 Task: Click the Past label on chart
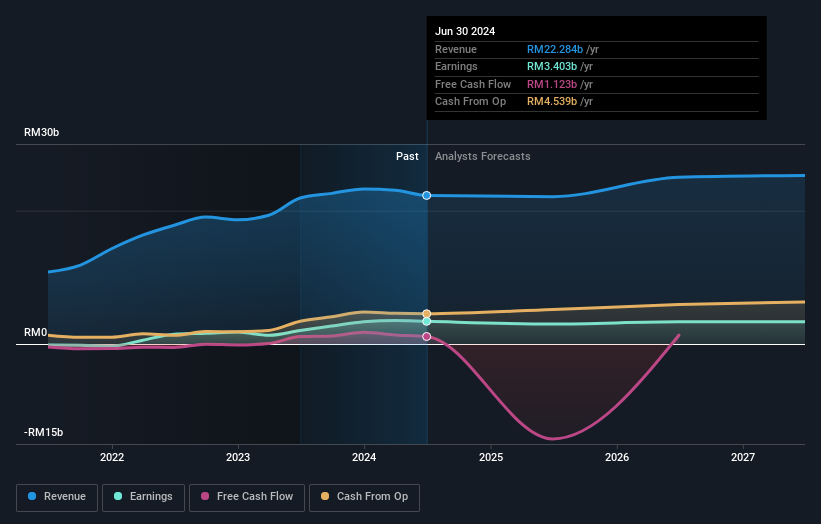407,156
